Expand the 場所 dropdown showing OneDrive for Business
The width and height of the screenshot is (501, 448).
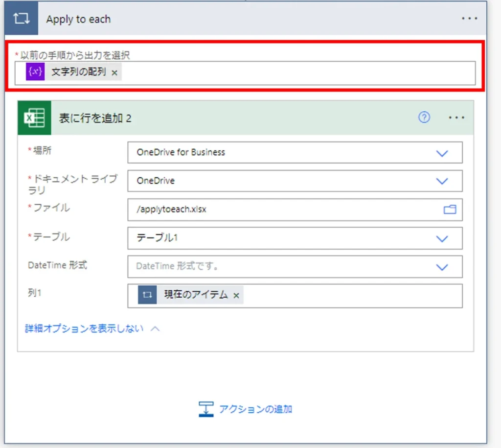point(442,153)
